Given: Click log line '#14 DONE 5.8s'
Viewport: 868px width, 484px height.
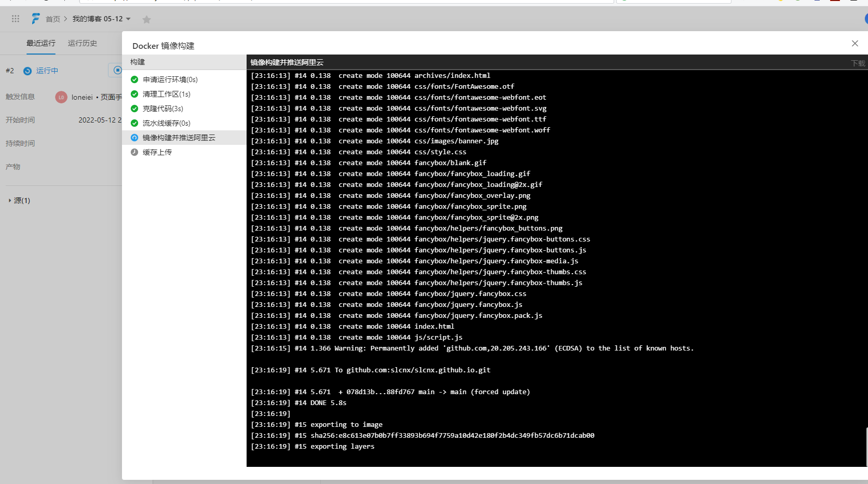Looking at the screenshot, I should point(299,403).
